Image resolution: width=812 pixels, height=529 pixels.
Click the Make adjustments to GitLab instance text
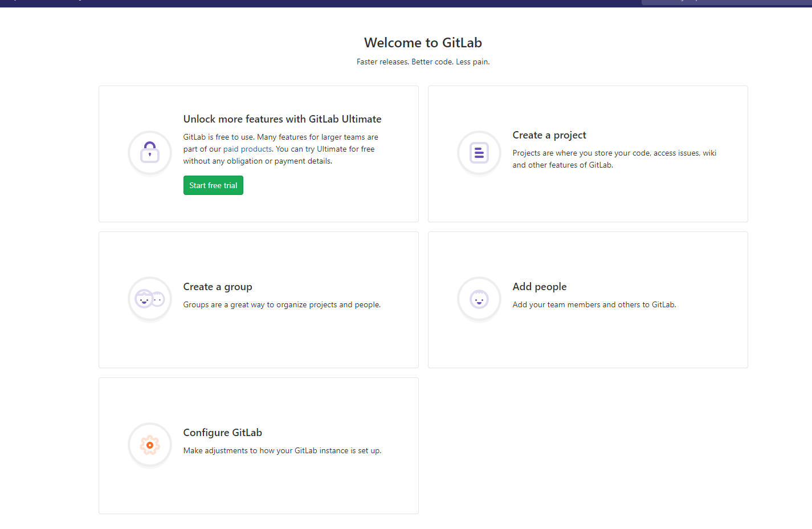[282, 451]
